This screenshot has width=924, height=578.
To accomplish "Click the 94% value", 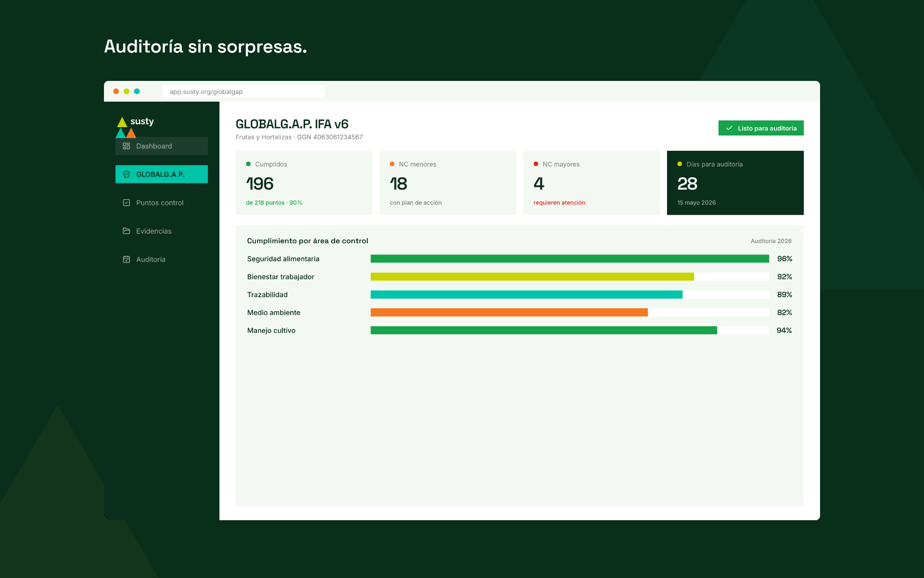I will 784,330.
